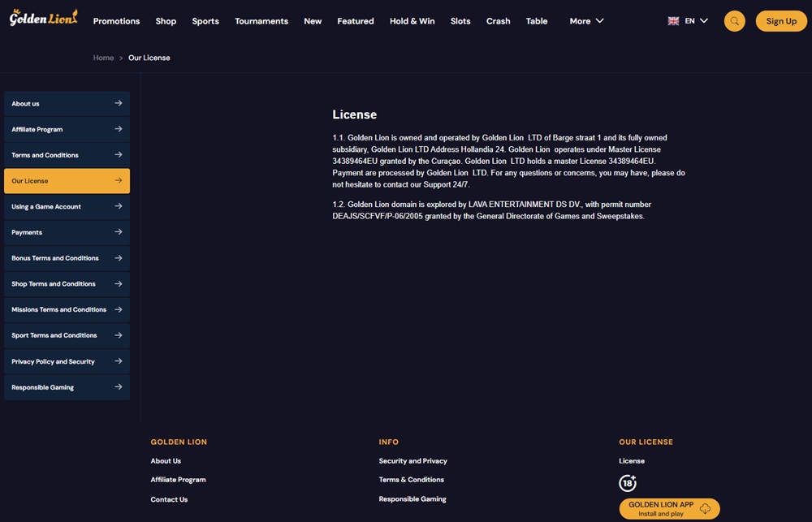This screenshot has width=812, height=522.
Task: Select the Our License sidebar item
Action: 67,181
